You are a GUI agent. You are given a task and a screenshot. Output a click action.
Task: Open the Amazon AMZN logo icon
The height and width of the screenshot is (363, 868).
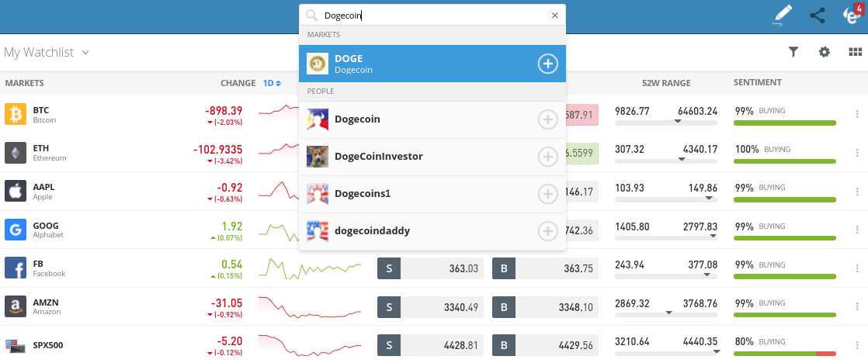click(16, 306)
